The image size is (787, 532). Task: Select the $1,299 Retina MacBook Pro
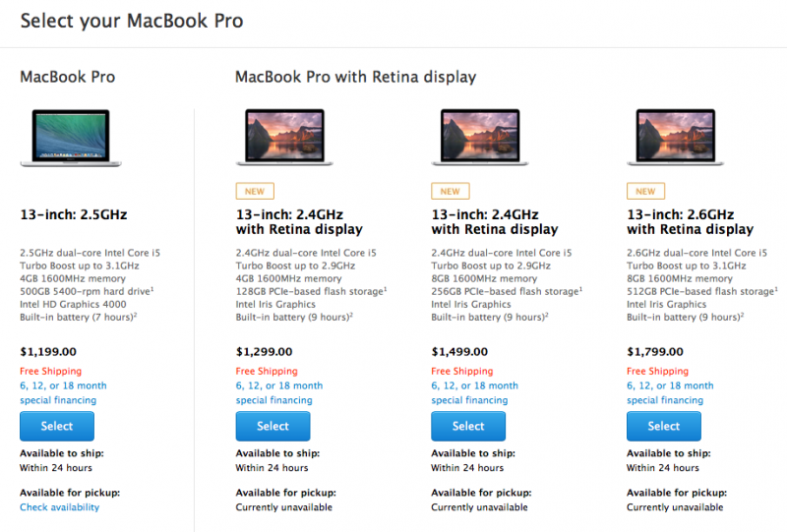tap(272, 426)
